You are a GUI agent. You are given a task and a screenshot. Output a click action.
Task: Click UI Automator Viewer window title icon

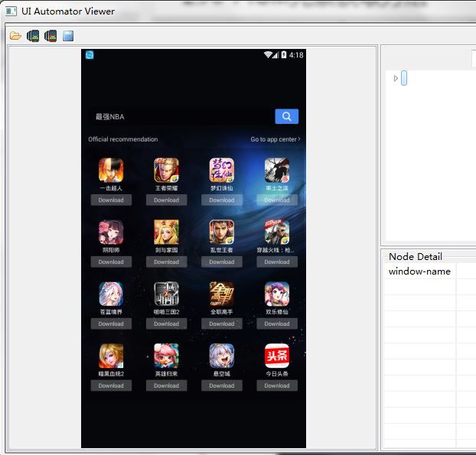coord(11,11)
